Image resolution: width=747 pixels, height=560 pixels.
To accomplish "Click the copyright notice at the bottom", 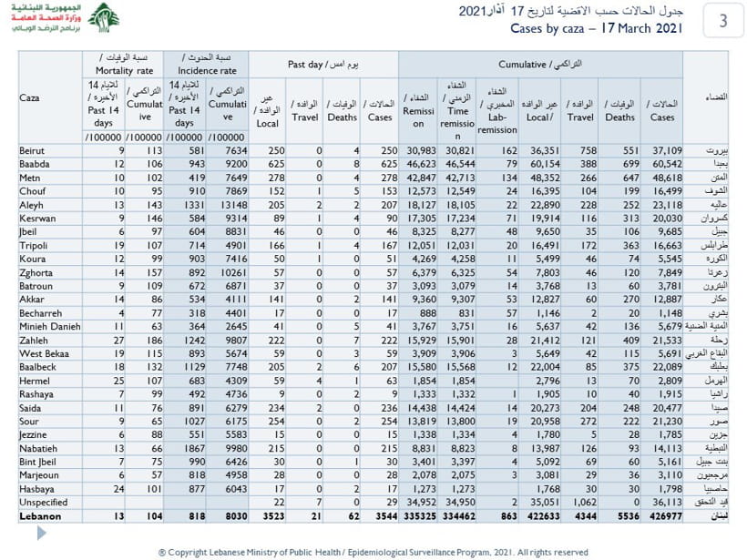I will pyautogui.click(x=373, y=553).
